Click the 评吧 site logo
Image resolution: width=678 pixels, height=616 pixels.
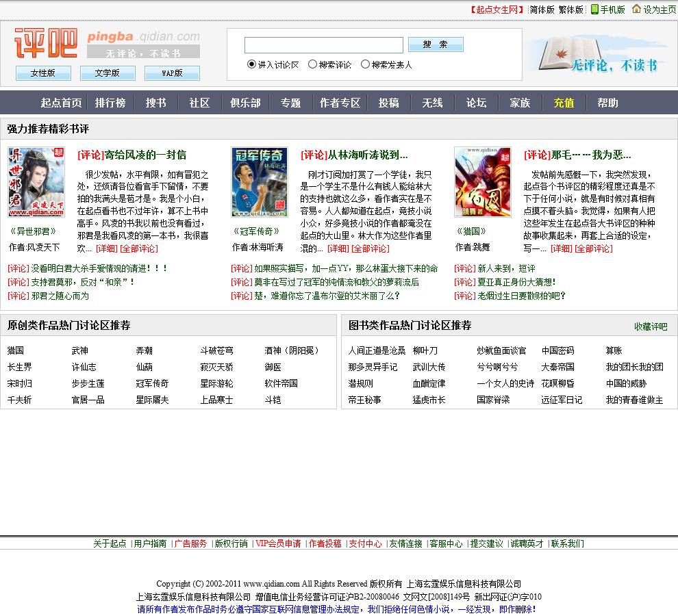46,43
